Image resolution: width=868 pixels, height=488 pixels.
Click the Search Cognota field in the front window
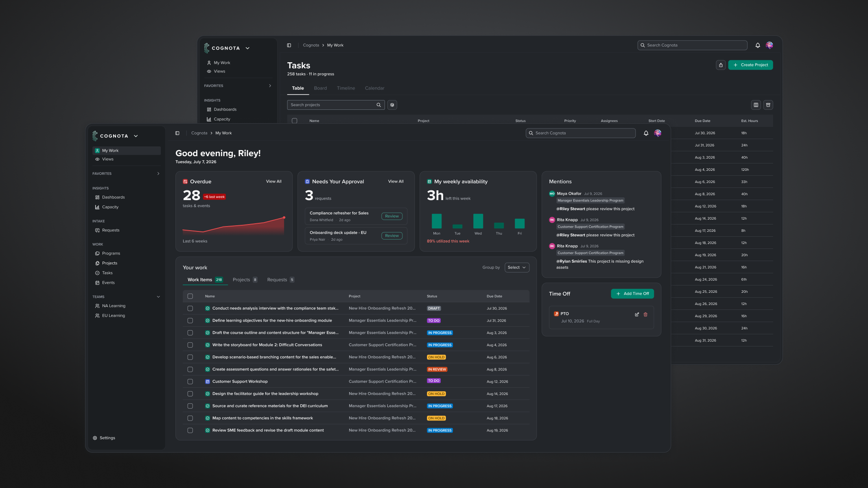tap(581, 133)
